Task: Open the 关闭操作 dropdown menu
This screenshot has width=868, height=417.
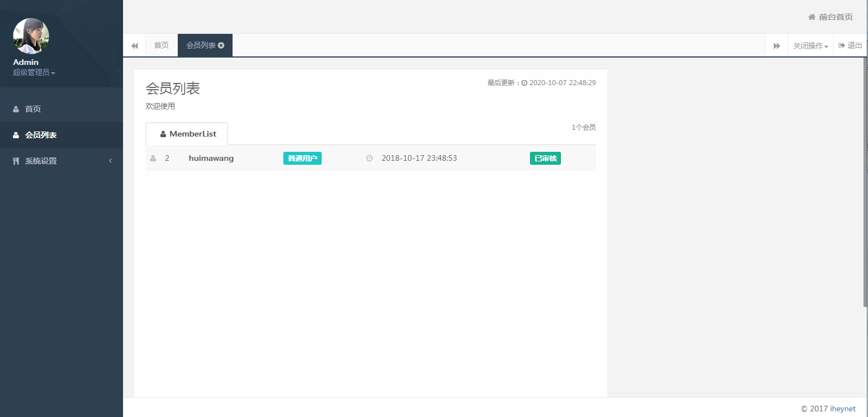Action: coord(810,45)
